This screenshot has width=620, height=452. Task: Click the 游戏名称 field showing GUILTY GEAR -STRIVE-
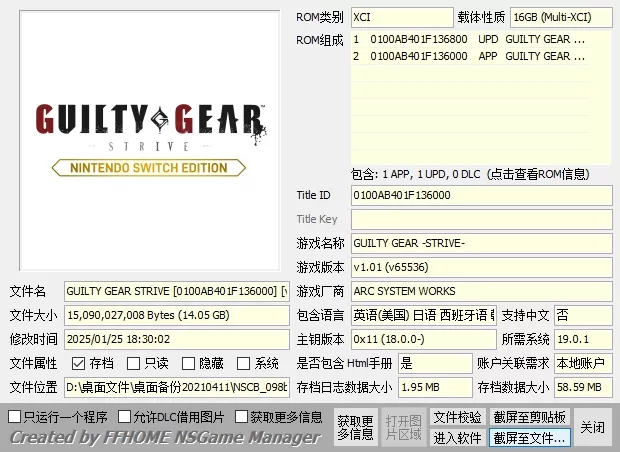[x=480, y=243]
